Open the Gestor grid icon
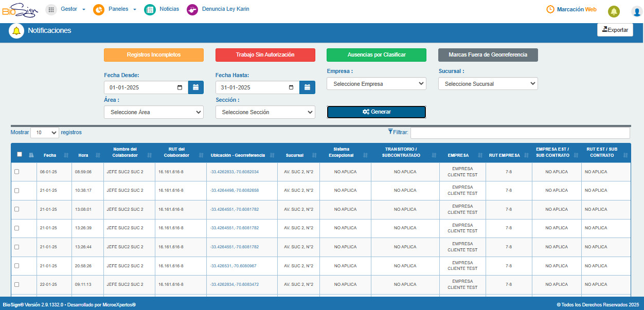This screenshot has width=644, height=310. pos(51,10)
